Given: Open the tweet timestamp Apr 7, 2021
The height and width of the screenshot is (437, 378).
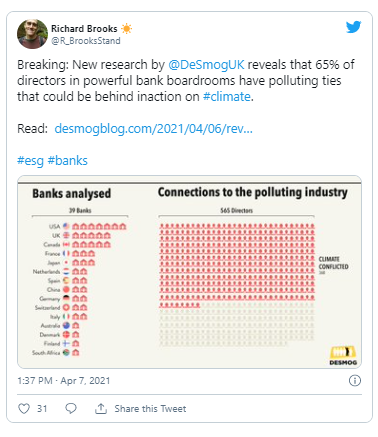Looking at the screenshot, I should click(x=64, y=381).
